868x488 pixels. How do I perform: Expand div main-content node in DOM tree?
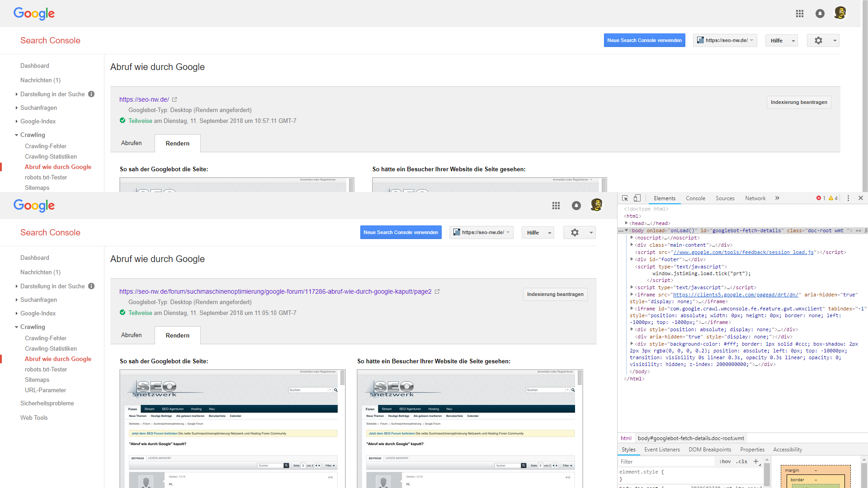(x=632, y=245)
